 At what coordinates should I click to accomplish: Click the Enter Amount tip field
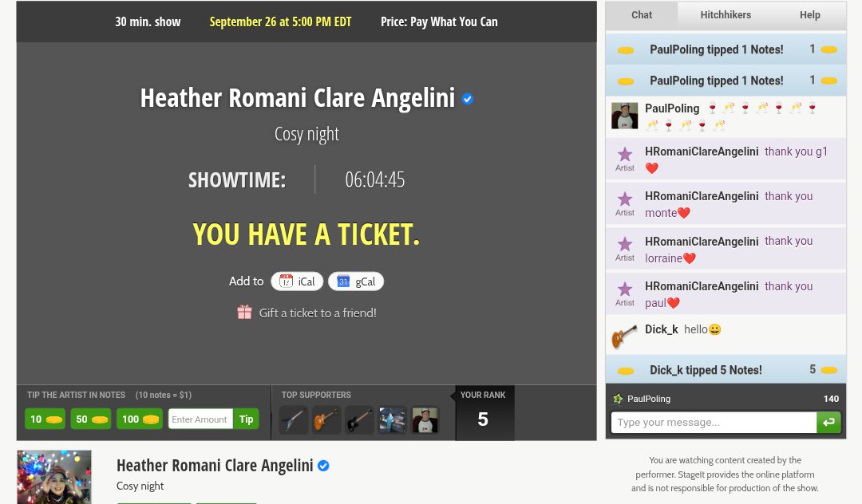(x=200, y=419)
